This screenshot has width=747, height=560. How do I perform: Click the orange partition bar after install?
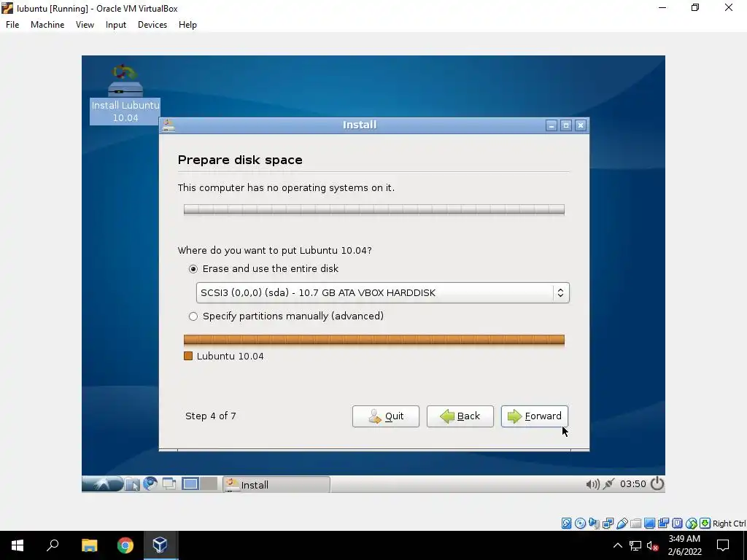coord(374,340)
